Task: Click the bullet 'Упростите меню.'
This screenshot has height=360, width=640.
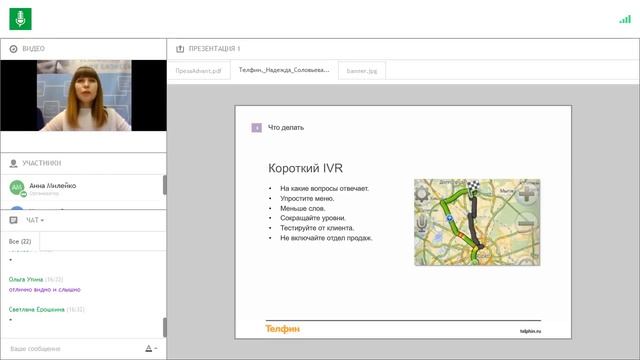Action: [307, 198]
